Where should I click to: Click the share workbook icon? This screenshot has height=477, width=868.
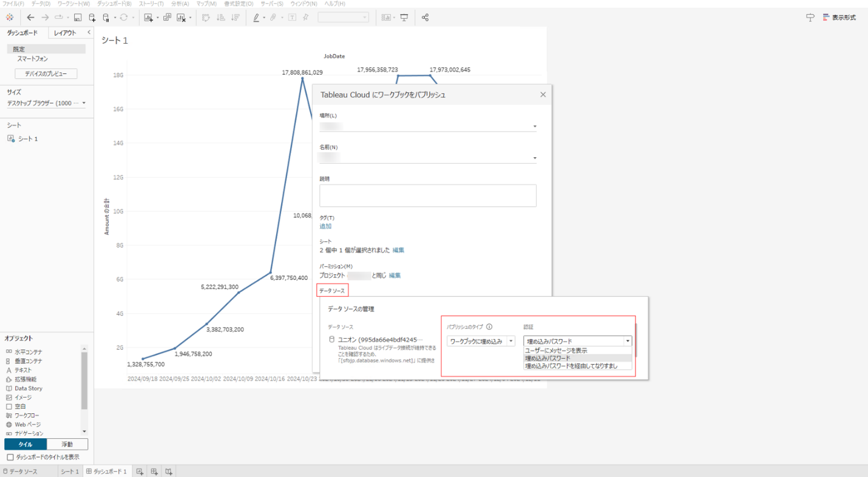(425, 18)
